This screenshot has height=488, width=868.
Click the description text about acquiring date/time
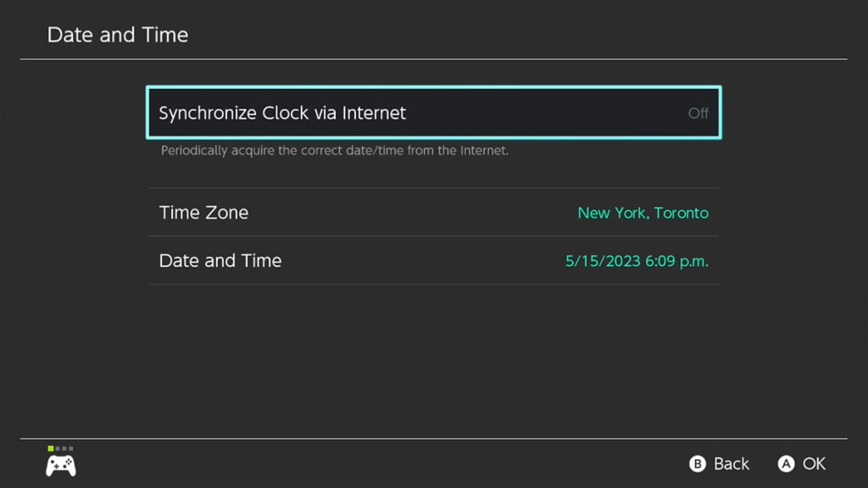[x=334, y=152]
